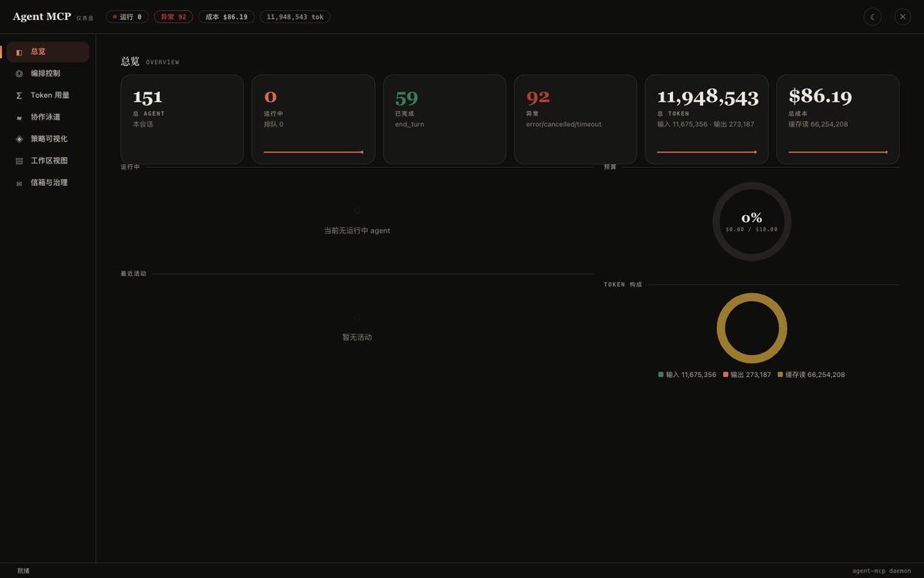The width and height of the screenshot is (924, 578).
Task: Open the 策略可视化 sidebar item
Action: 48,139
